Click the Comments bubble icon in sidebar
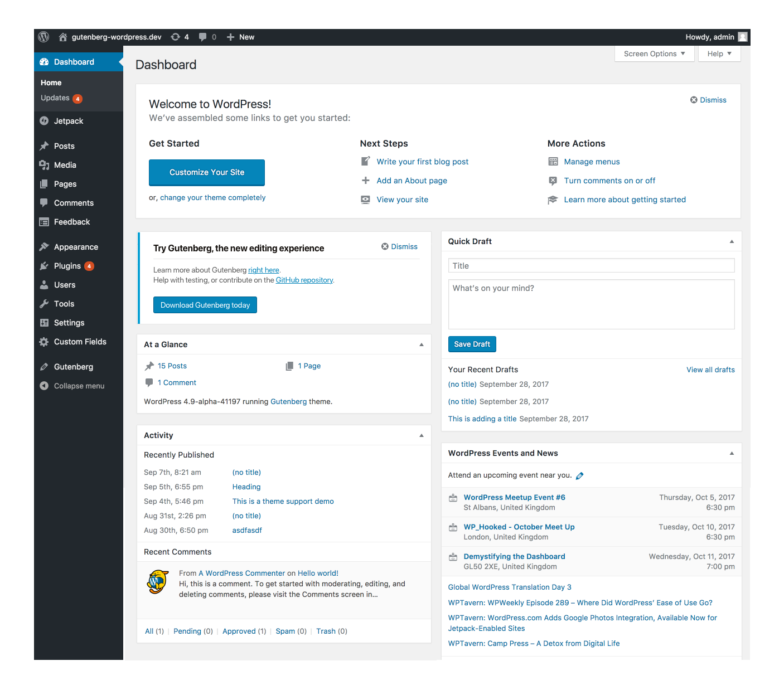This screenshot has height=690, width=784. [x=44, y=203]
